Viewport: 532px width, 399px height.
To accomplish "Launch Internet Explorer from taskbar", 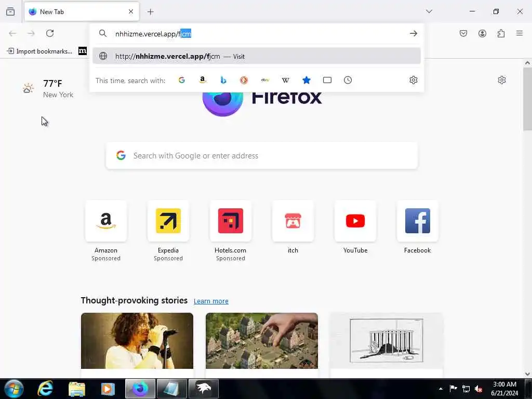I will pyautogui.click(x=45, y=389).
